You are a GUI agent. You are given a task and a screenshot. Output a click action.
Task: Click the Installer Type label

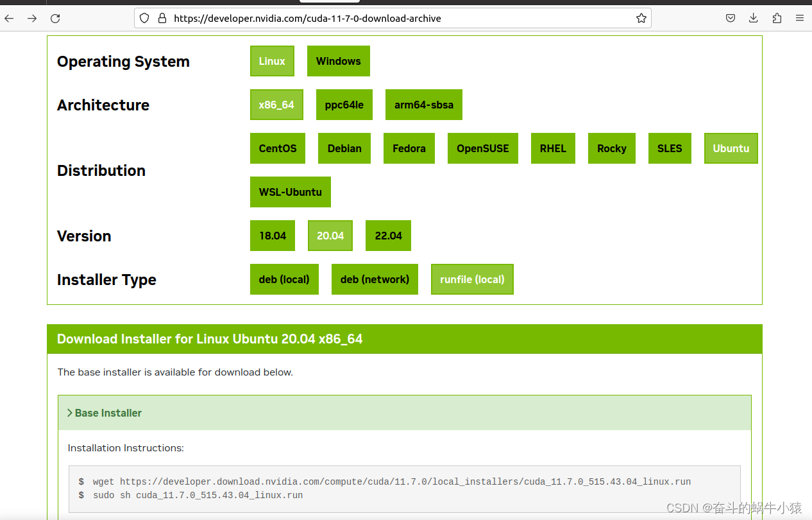coord(106,280)
